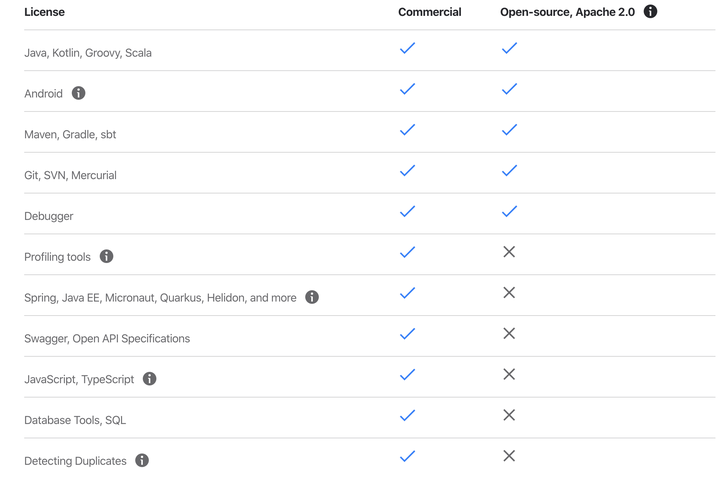Open info icon beside Profiling tools
Screen dimensions: 720x489
pos(107,256)
